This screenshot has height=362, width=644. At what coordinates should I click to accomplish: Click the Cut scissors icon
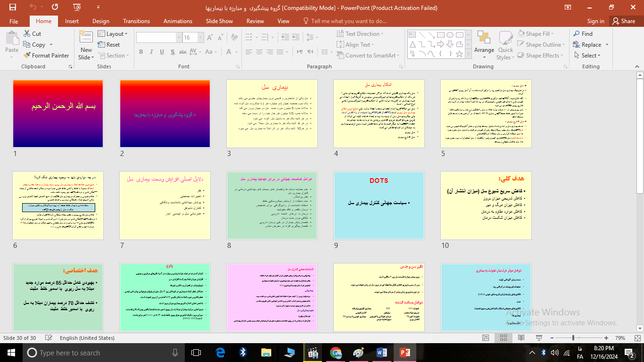(27, 34)
